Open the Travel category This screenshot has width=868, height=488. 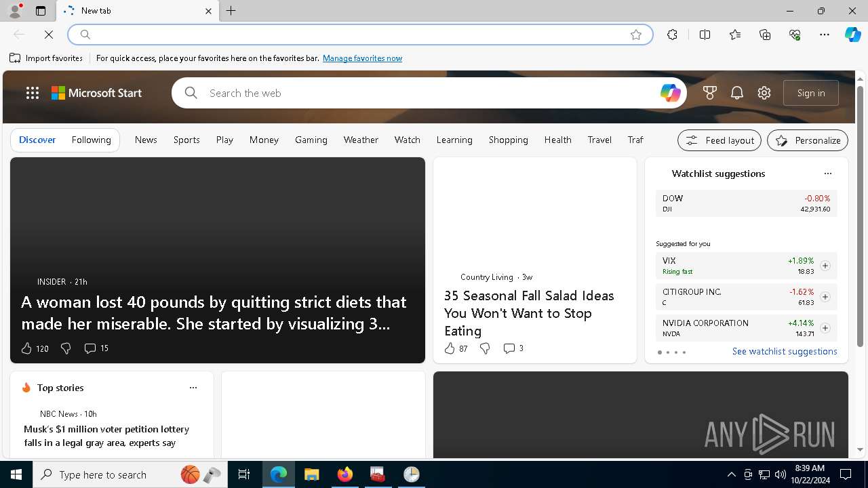point(599,140)
